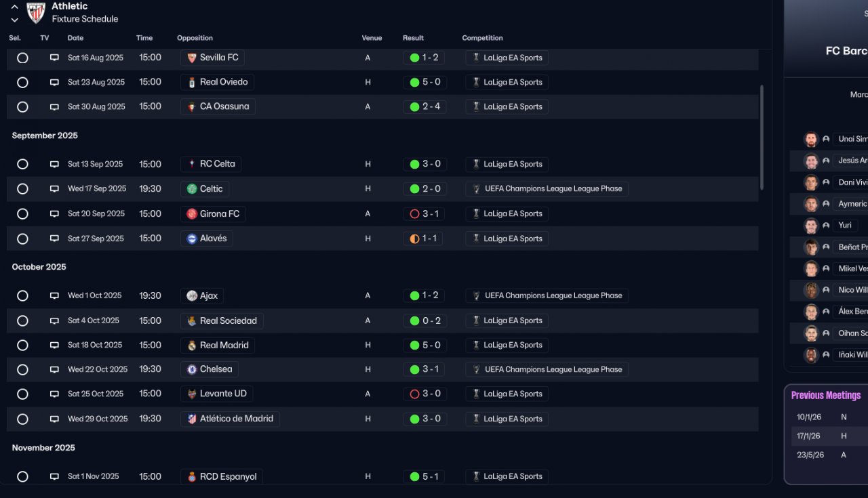Click the TV icon for the Celtic fixture
The height and width of the screenshot is (498, 868).
click(x=54, y=189)
